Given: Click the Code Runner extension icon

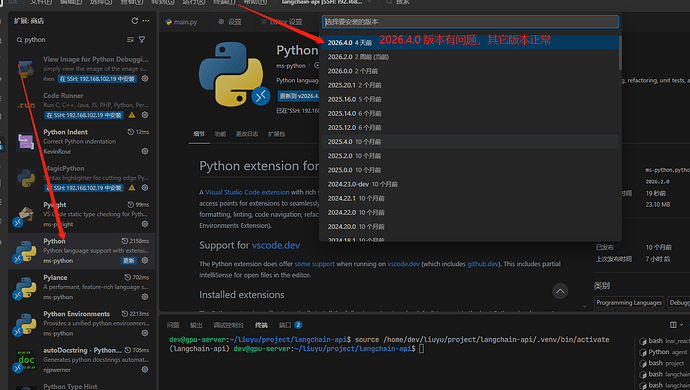Looking at the screenshot, I should [x=26, y=105].
